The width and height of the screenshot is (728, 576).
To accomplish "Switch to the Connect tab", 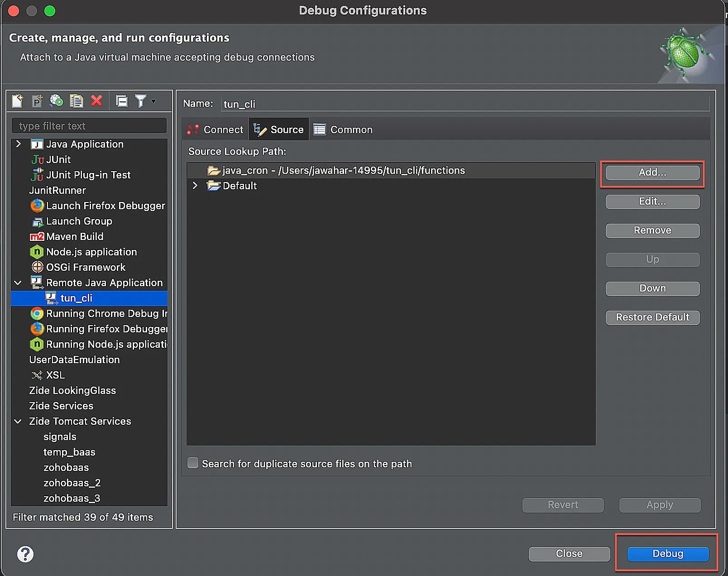I will coord(215,130).
